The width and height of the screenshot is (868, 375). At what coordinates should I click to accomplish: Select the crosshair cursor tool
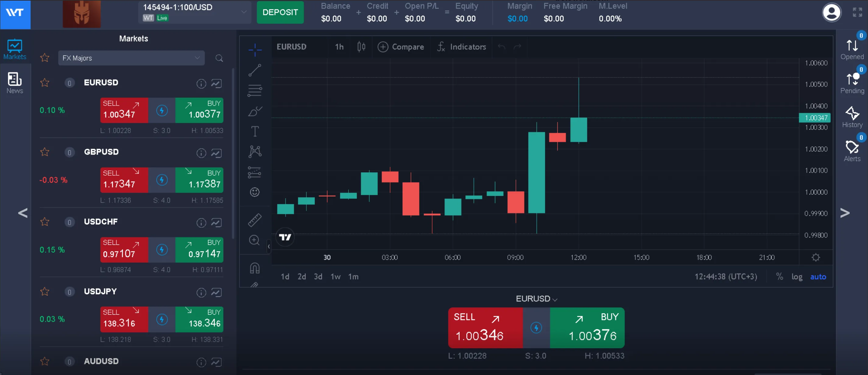point(255,50)
